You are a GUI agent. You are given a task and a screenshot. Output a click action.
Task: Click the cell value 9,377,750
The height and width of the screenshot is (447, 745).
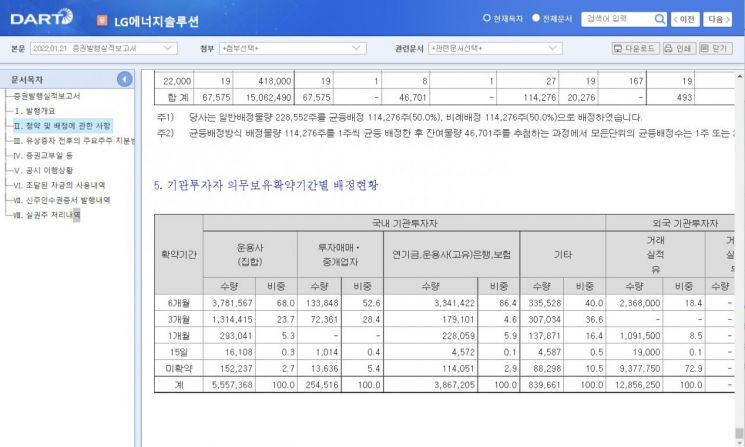(640, 368)
